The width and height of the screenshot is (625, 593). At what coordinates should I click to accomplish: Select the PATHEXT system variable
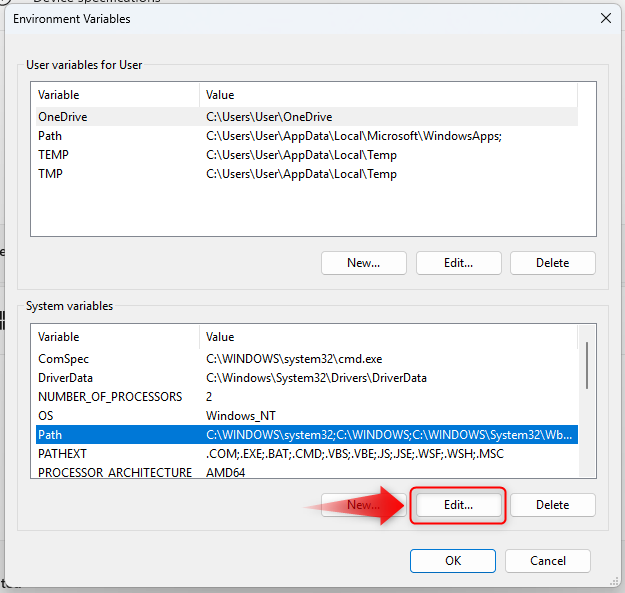62,454
